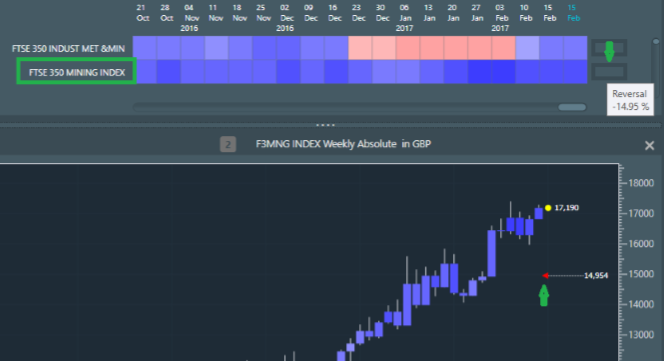Click INDUST MET &MIN heat cell under 11 Nov
664x361 pixels.
pyautogui.click(x=216, y=48)
